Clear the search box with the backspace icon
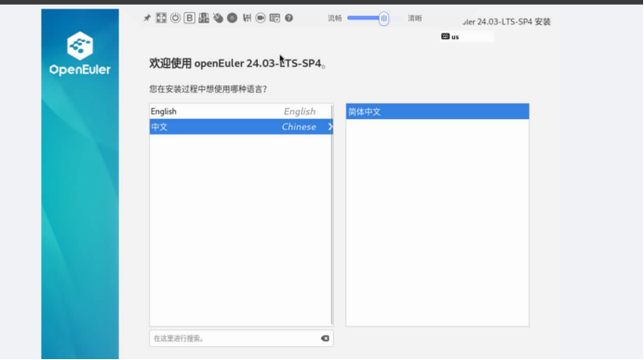The height and width of the screenshot is (360, 644). (x=325, y=339)
